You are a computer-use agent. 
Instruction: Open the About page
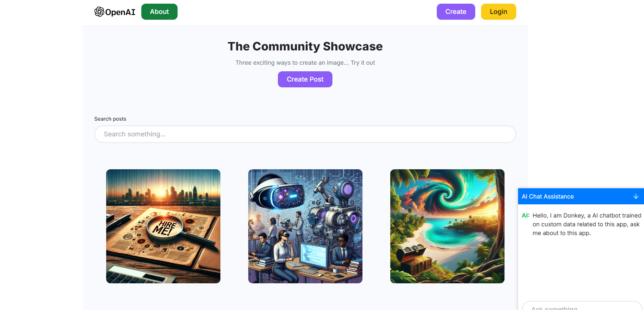pyautogui.click(x=159, y=12)
